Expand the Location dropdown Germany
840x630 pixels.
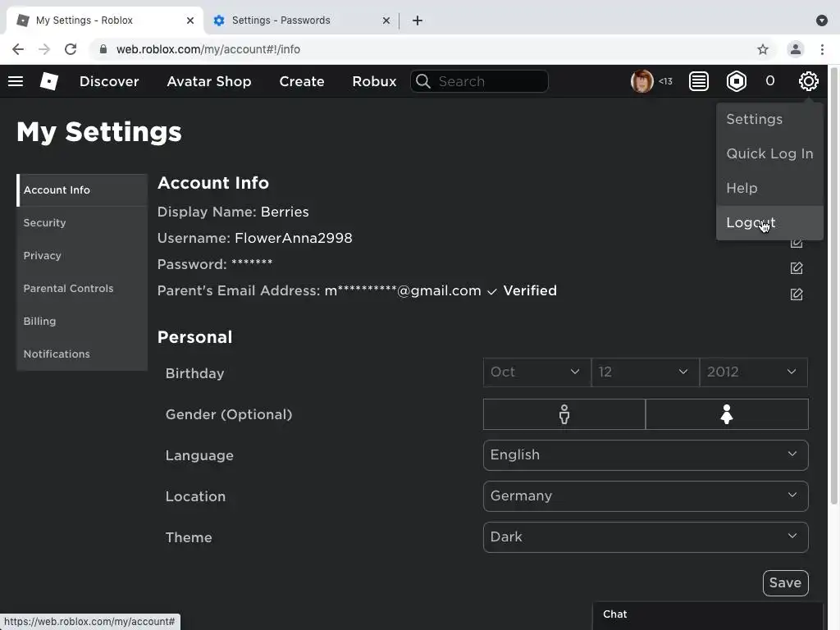(646, 496)
